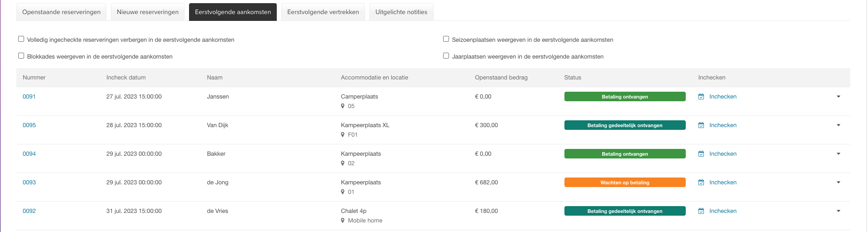868x232 pixels.
Task: Click location pin icon next to F01
Action: (343, 135)
